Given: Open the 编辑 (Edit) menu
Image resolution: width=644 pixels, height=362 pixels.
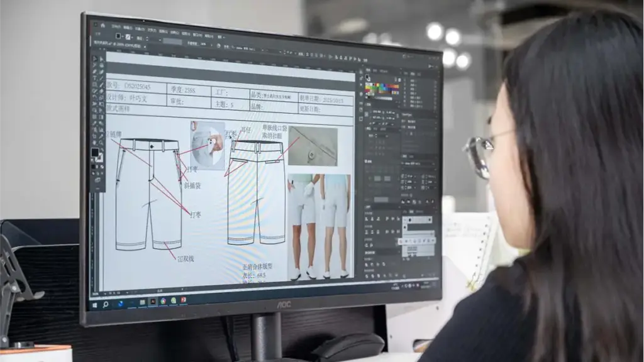Looking at the screenshot, I should point(128,28).
